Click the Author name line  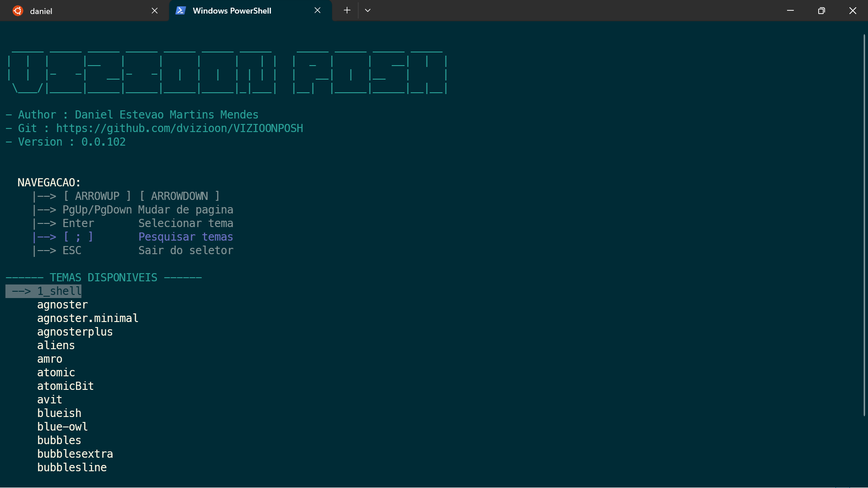(132, 115)
